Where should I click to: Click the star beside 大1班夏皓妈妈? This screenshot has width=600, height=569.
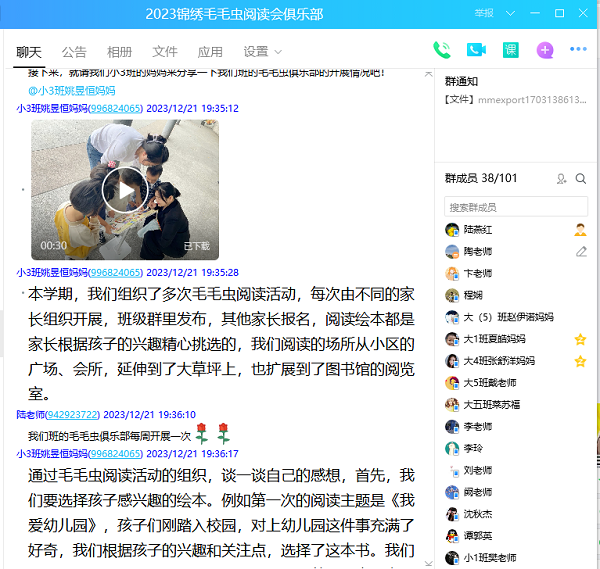coord(580,339)
